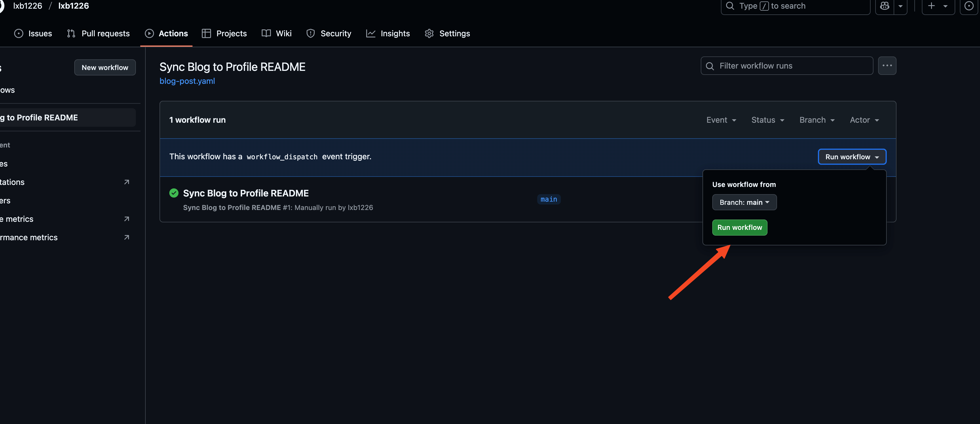Open the blog-post.yaml file link
980x424 pixels.
tap(187, 81)
